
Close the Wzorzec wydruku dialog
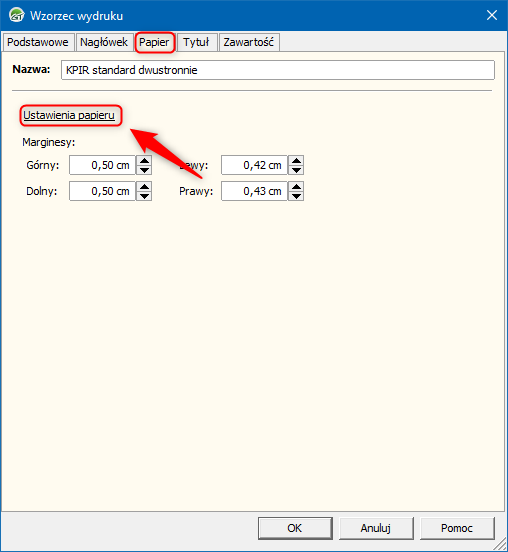(491, 15)
